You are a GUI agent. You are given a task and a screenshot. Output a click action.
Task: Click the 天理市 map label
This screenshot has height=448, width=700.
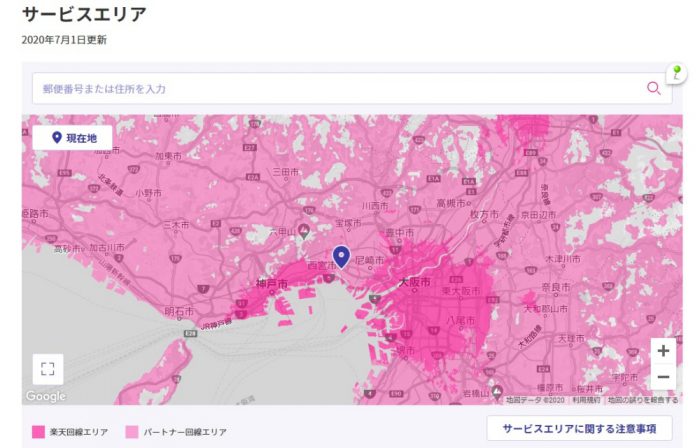click(571, 339)
